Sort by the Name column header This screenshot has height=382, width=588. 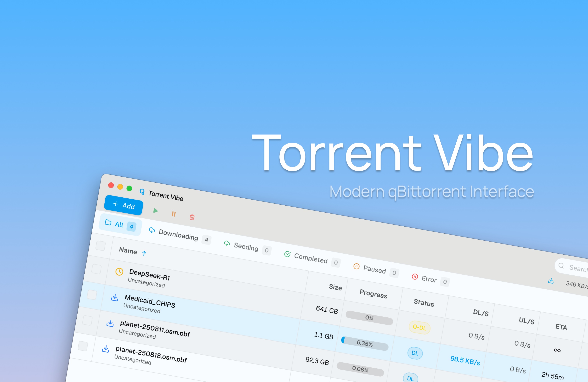[128, 251]
